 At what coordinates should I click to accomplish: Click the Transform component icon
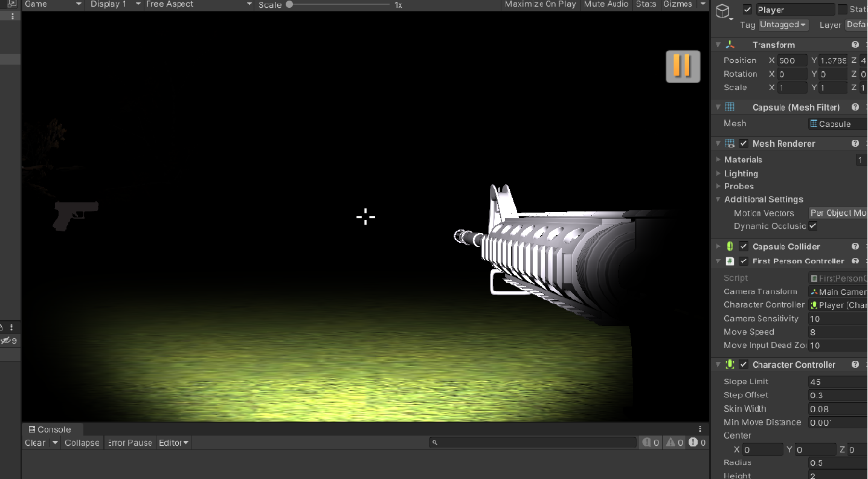(x=730, y=45)
